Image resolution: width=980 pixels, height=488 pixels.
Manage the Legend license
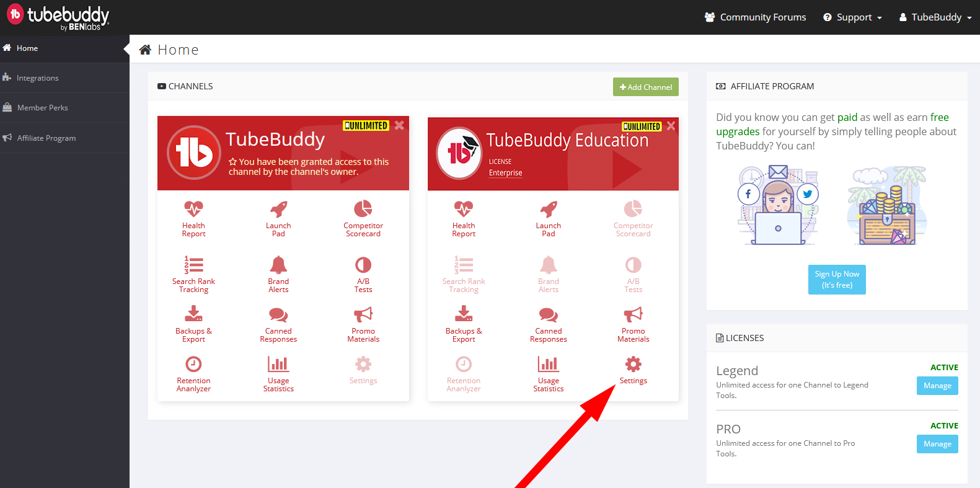click(937, 386)
